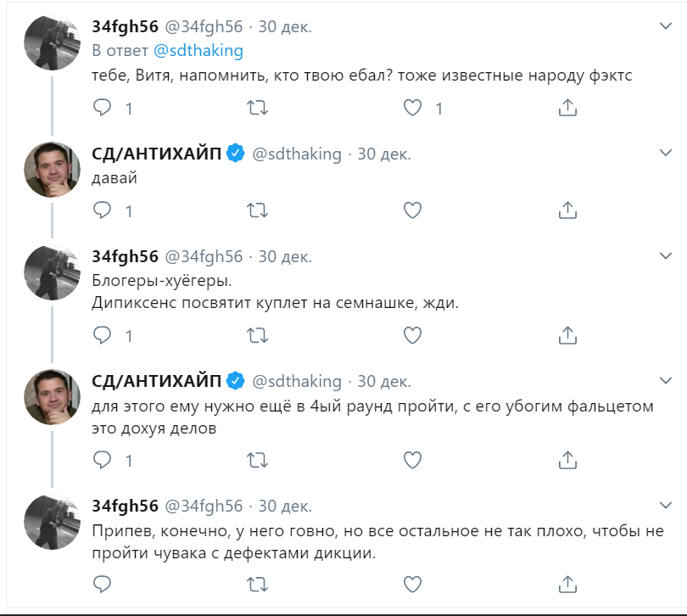Open the chevron menu on "Блогеры-хуёгеры" tweet

667,255
